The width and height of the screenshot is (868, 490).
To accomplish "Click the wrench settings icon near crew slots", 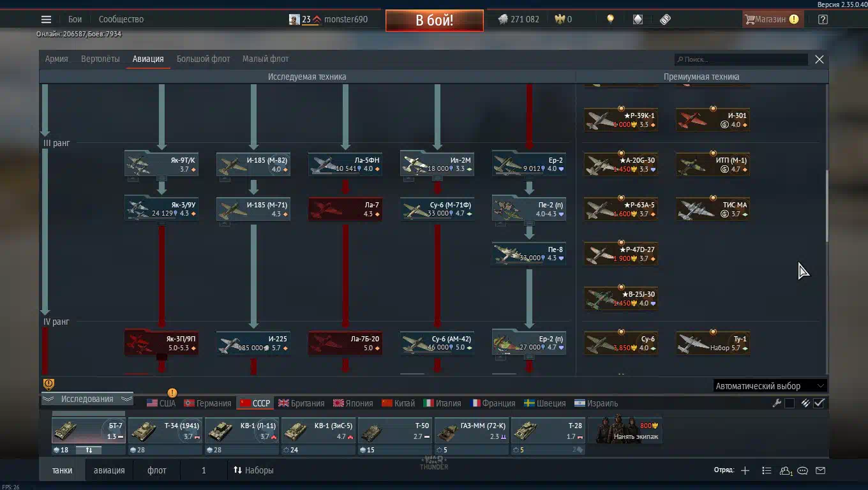I will click(777, 403).
